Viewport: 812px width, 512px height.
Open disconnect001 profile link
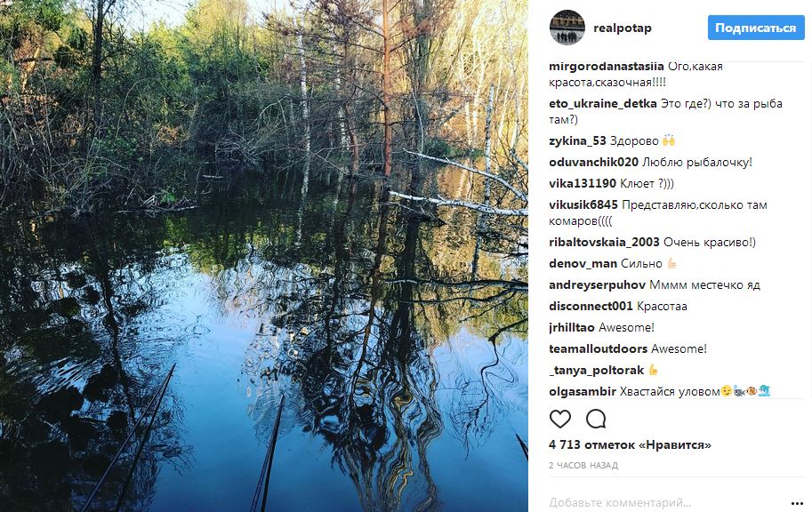point(591,306)
